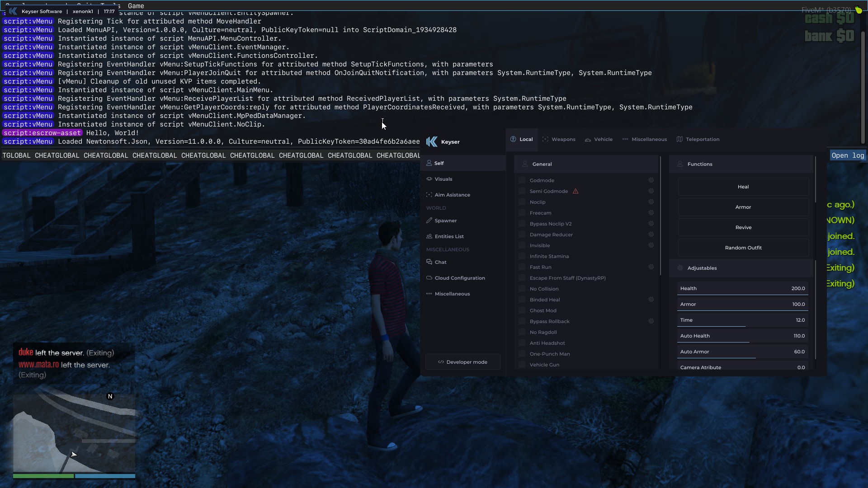Click the Armor button under Functions
868x488 pixels.
[x=743, y=207]
